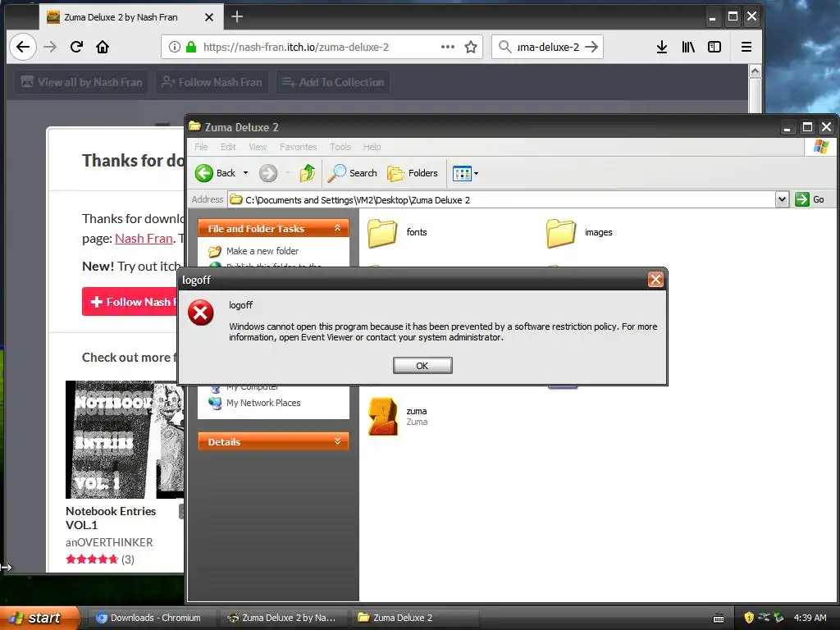Click the green padlock security icon
The image size is (840, 630).
coord(190,47)
